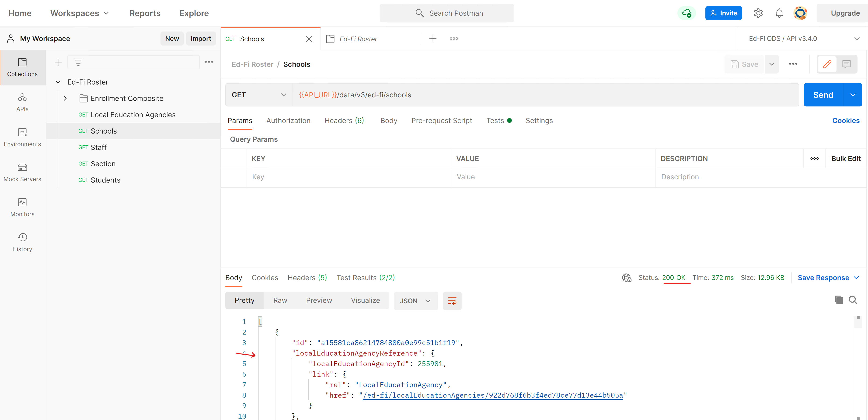868x420 pixels.
Task: Click the request URL input field
Action: (x=546, y=95)
